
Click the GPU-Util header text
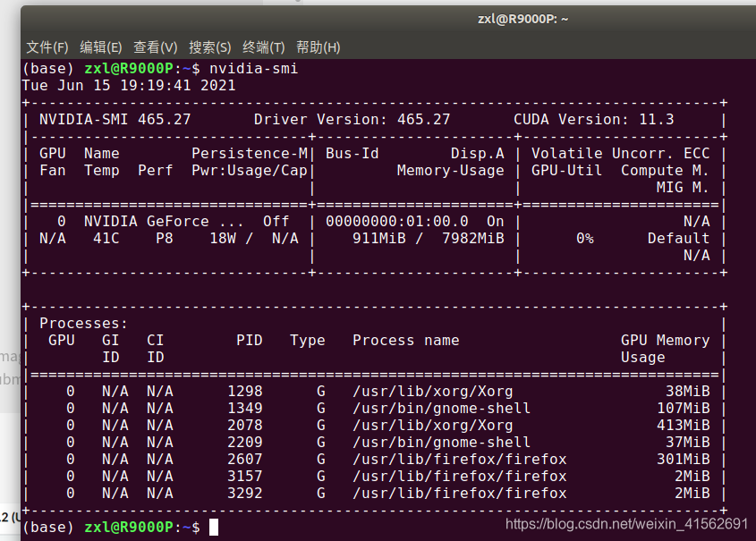point(566,171)
